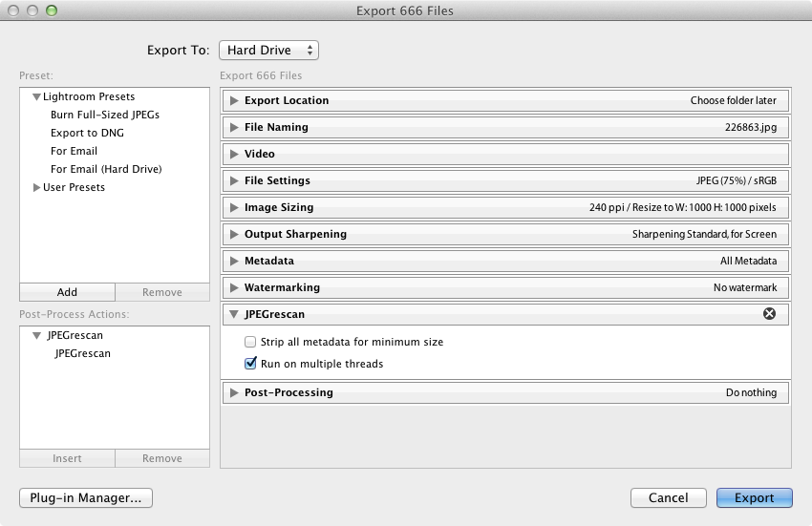Expand the User Presets folder

[x=36, y=187]
